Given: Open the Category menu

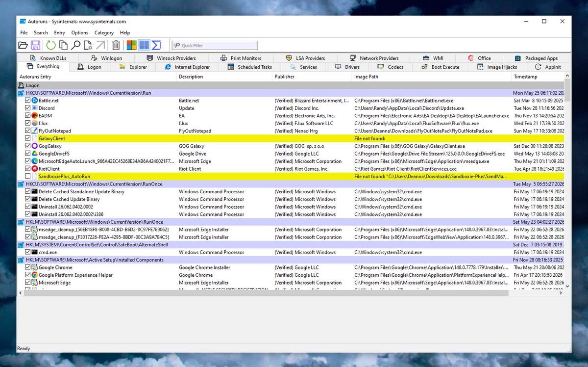Looking at the screenshot, I should click(104, 33).
